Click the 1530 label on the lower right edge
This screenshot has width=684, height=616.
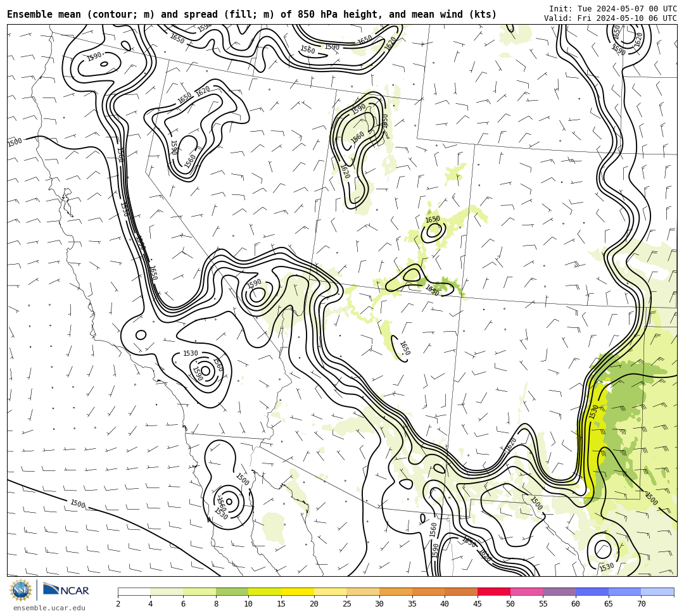606,567
